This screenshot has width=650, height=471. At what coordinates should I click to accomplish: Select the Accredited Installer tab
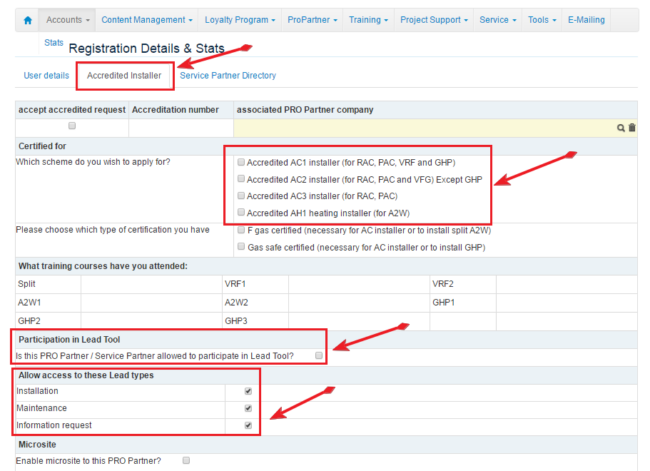124,76
